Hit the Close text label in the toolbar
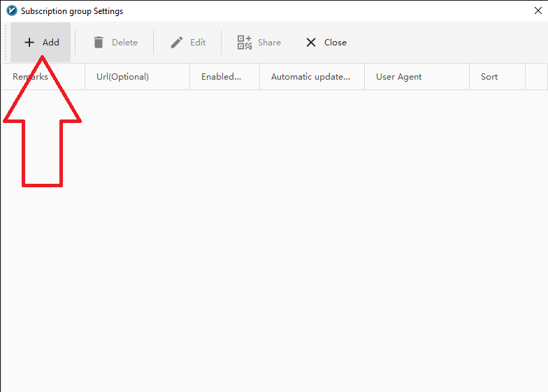The image size is (548, 392). click(335, 43)
